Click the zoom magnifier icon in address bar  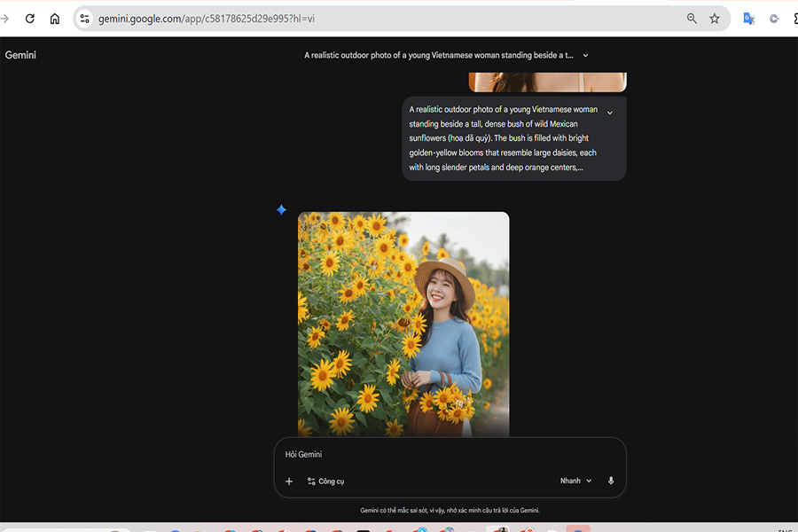point(692,19)
